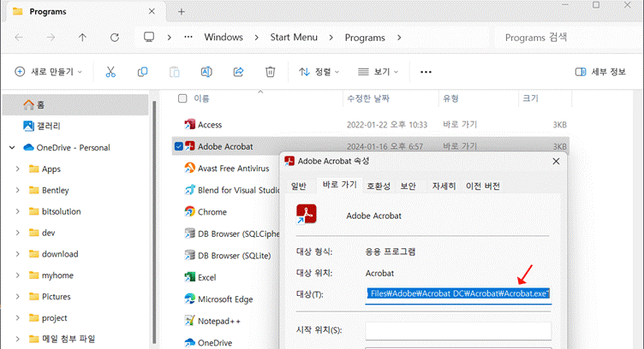Click the Notepad++ shortcut icon
This screenshot has width=644, height=349.
pyautogui.click(x=190, y=321)
